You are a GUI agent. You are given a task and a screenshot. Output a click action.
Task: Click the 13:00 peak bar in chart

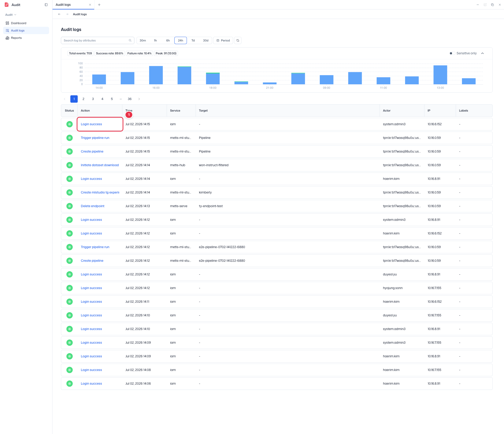point(440,75)
